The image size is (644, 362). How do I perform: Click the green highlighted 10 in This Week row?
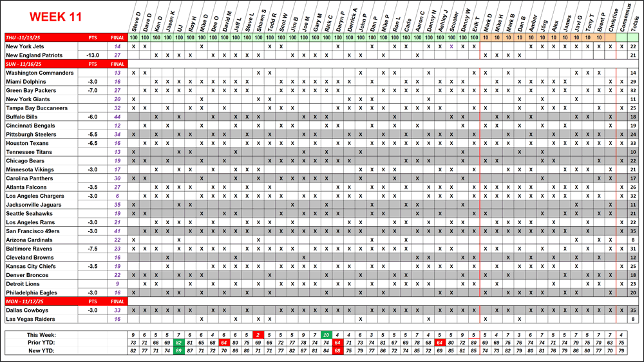(327, 335)
